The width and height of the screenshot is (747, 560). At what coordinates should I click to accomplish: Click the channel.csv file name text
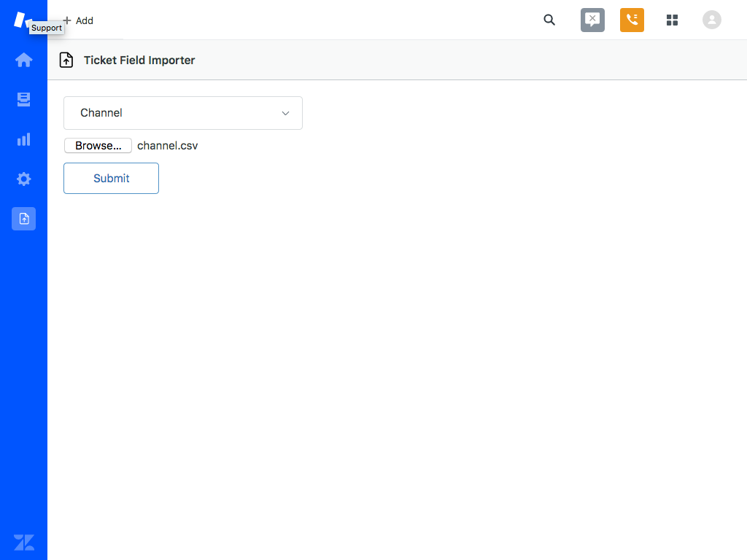pos(167,145)
